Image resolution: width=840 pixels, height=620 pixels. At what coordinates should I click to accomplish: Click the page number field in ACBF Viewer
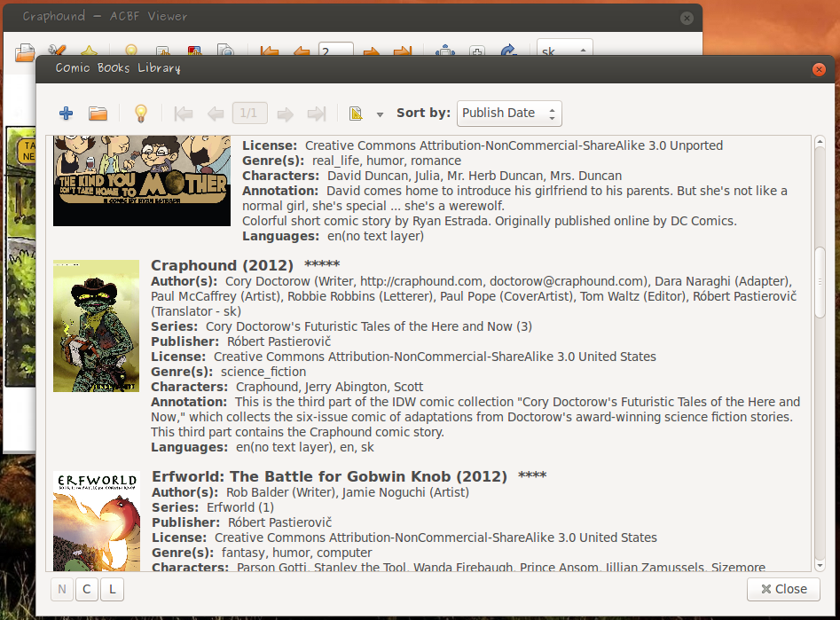coord(336,48)
